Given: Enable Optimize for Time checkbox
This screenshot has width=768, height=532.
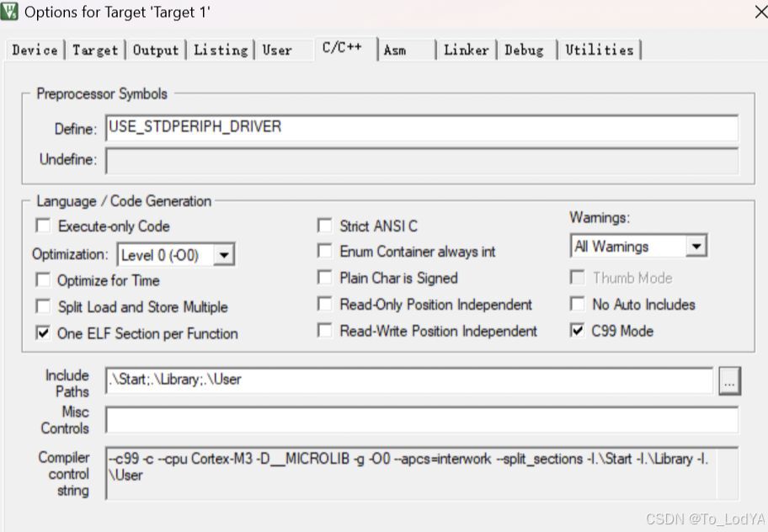Looking at the screenshot, I should pos(43,280).
